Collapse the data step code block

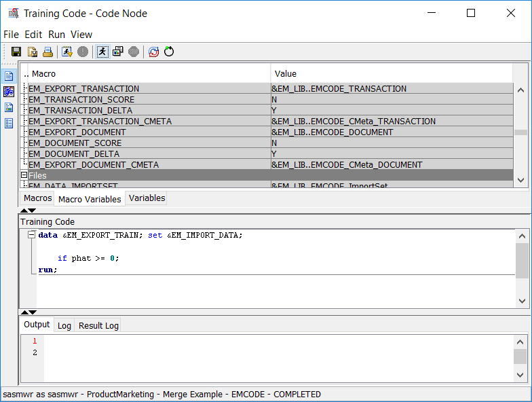tap(31, 235)
